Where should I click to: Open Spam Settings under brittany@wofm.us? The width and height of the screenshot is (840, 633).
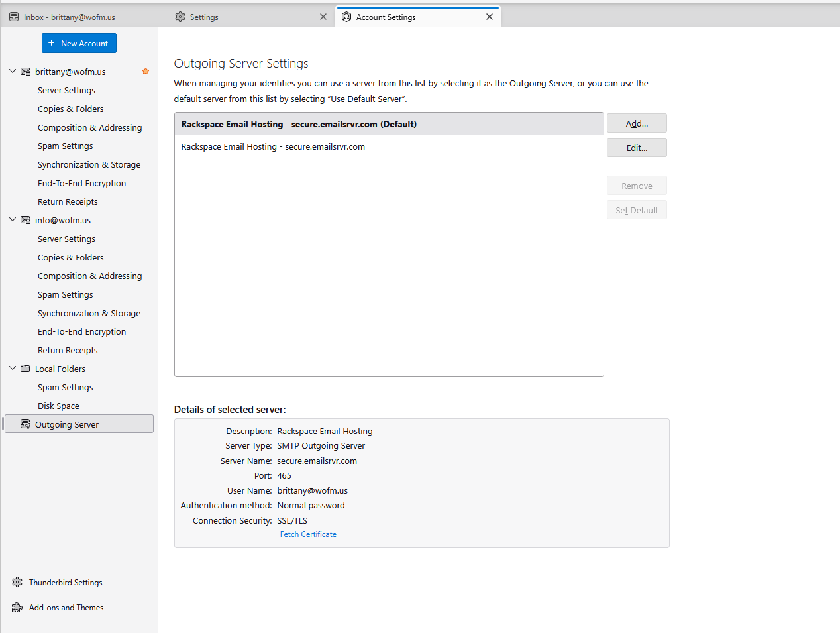coord(65,146)
